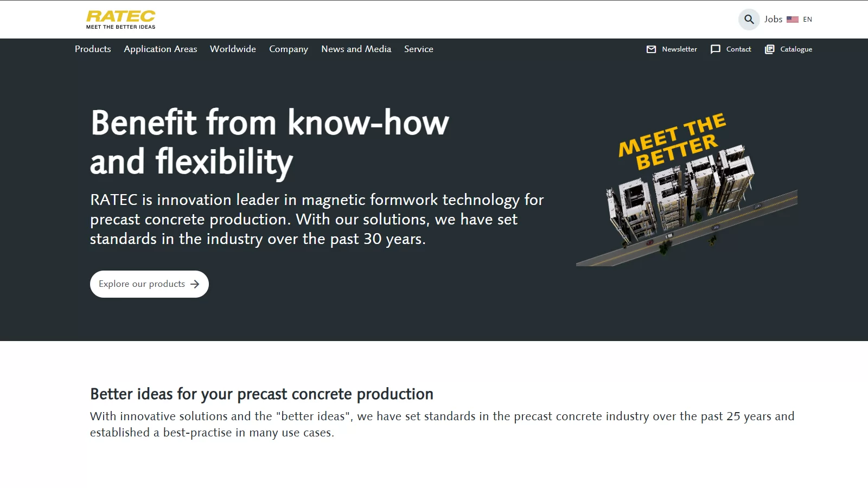Screen dimensions: 868x488
Task: Open the Worldwide menu item
Action: click(x=233, y=49)
